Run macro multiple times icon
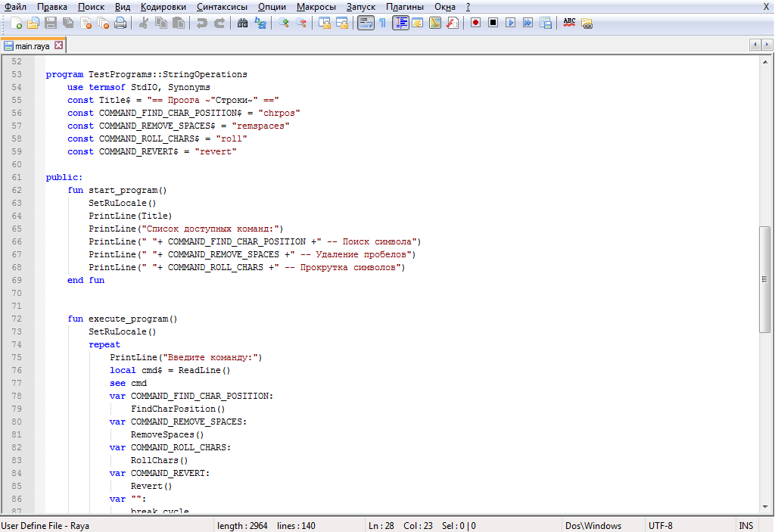 528,23
